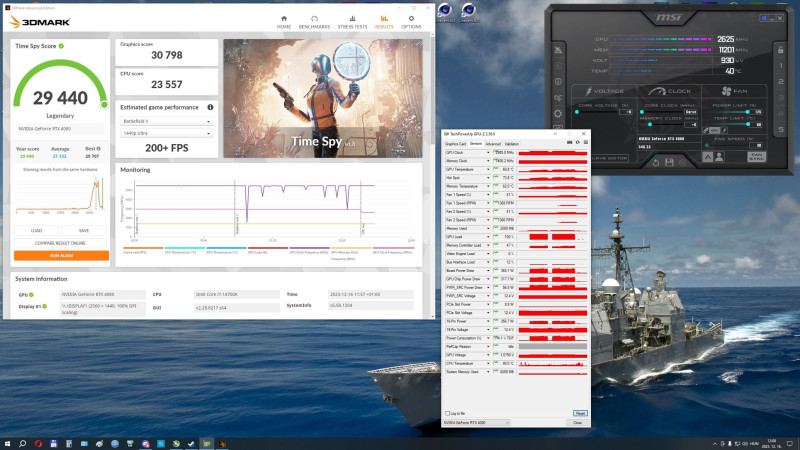This screenshot has width=800, height=450.
Task: Open the 1440p Ultra resolution dropdown
Action: click(x=166, y=133)
